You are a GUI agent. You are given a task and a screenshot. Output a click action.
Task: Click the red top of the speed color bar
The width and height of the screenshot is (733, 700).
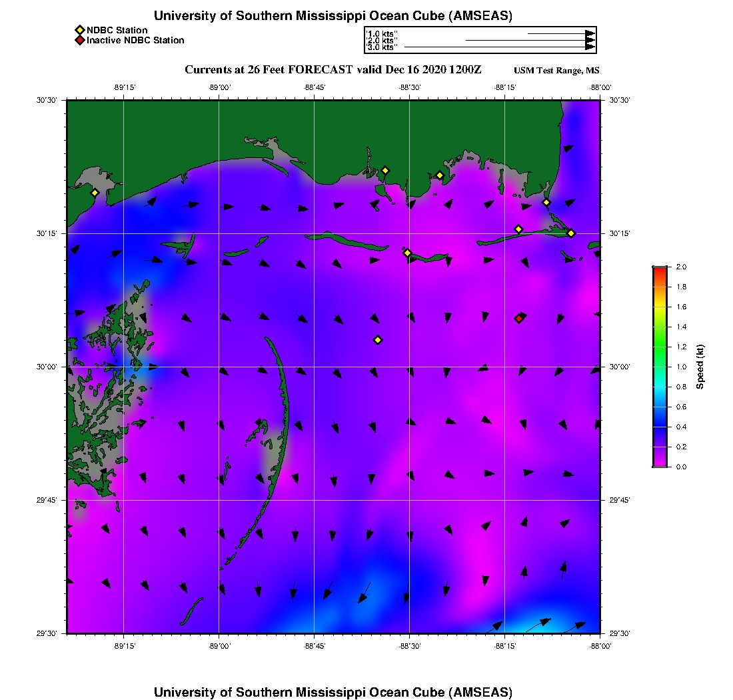point(659,270)
